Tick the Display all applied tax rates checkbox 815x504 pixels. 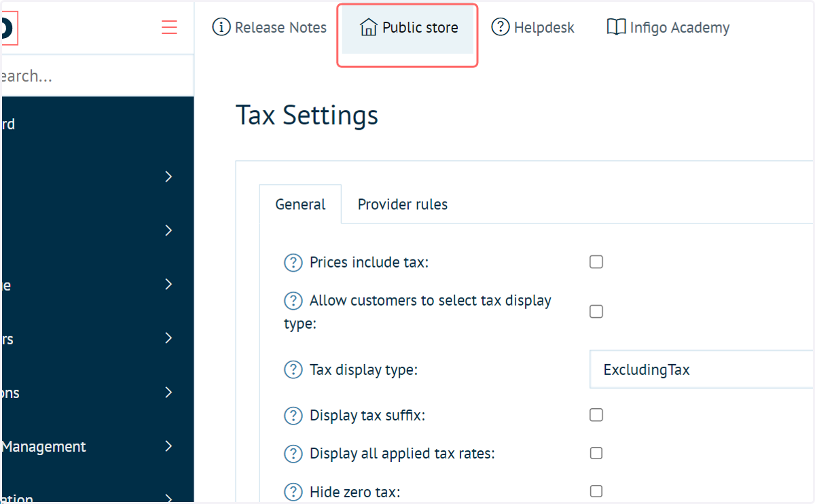tap(596, 453)
